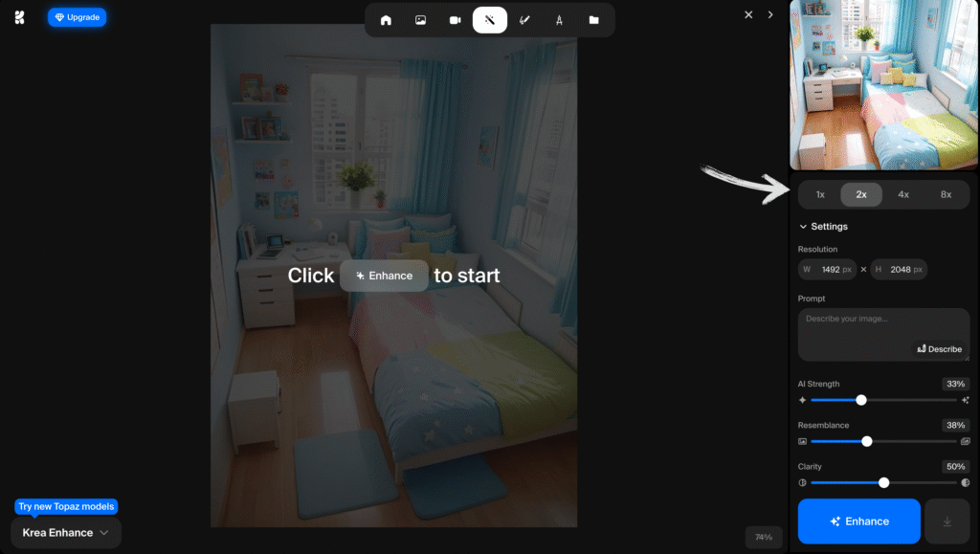Select the 2x upscale tab
The width and height of the screenshot is (980, 554).
(861, 193)
